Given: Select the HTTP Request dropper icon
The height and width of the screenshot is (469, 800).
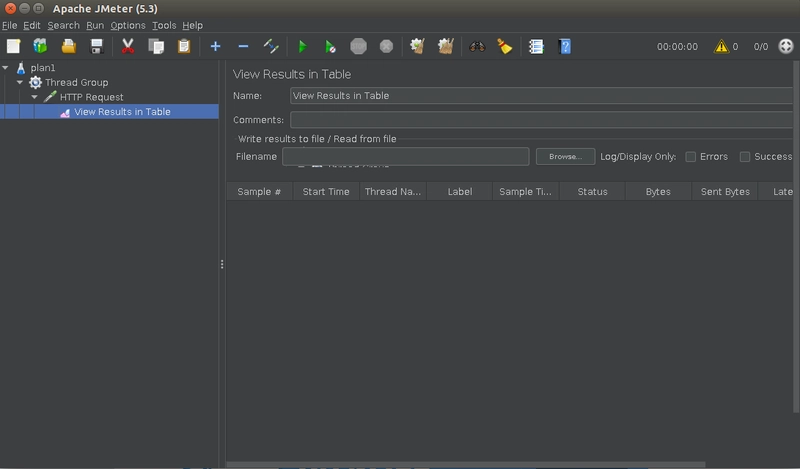Looking at the screenshot, I should point(50,96).
